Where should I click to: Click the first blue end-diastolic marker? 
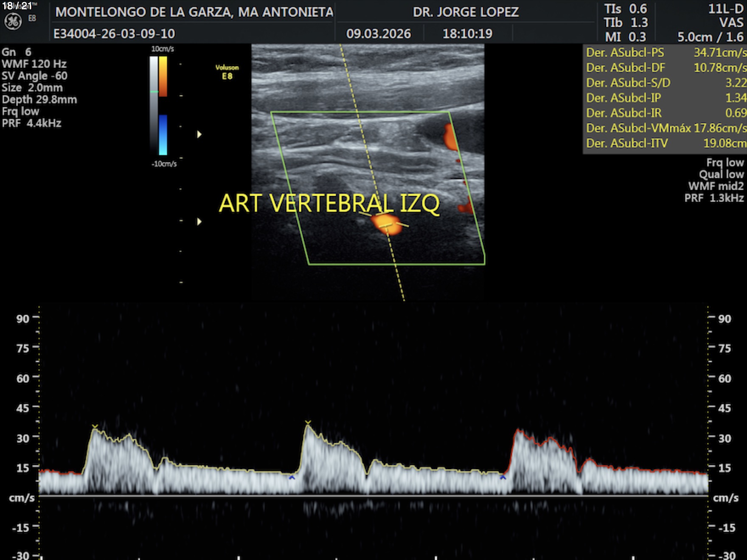pos(292,478)
